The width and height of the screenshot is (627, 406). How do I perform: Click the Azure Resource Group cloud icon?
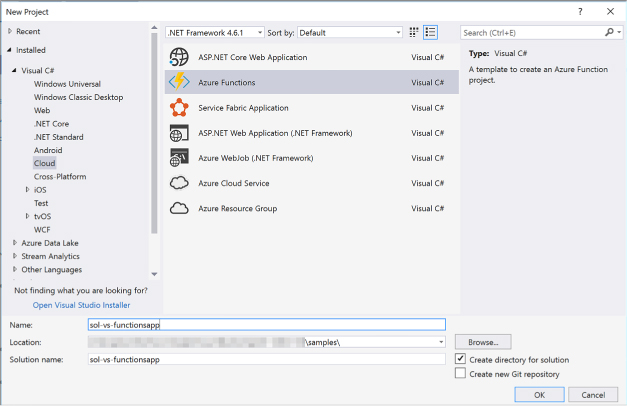click(179, 208)
